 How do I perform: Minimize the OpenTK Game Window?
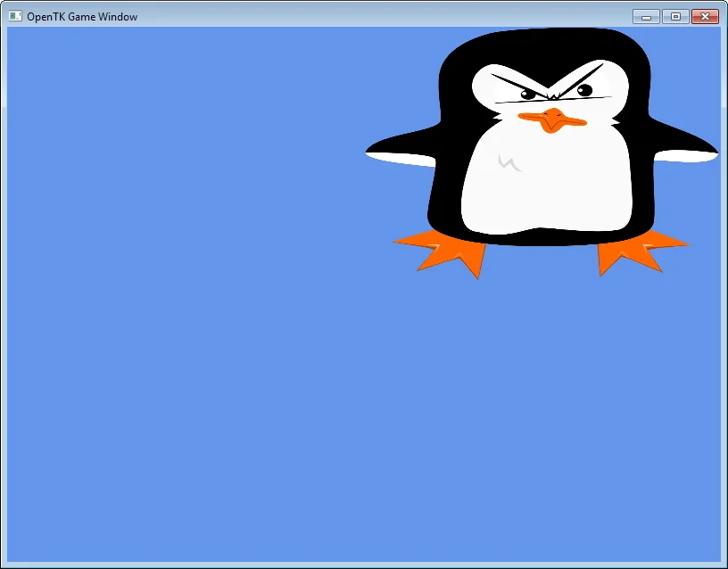pos(646,17)
